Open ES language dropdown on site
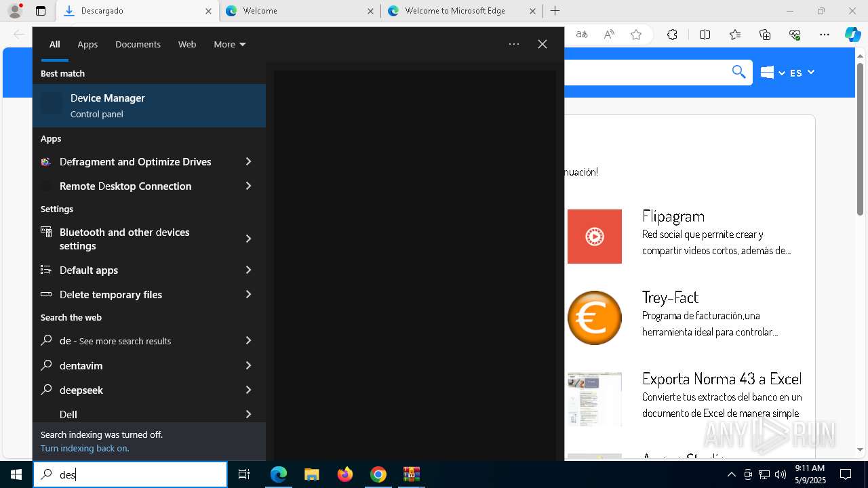The image size is (868, 488). (x=802, y=73)
